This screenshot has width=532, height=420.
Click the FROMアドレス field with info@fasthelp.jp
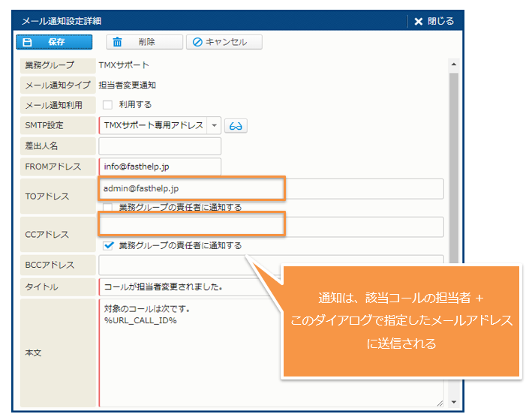pos(160,166)
